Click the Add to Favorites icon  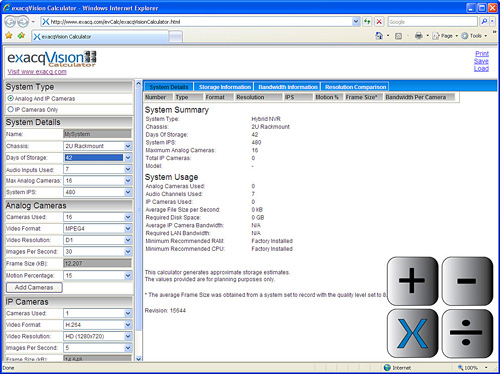(x=21, y=35)
